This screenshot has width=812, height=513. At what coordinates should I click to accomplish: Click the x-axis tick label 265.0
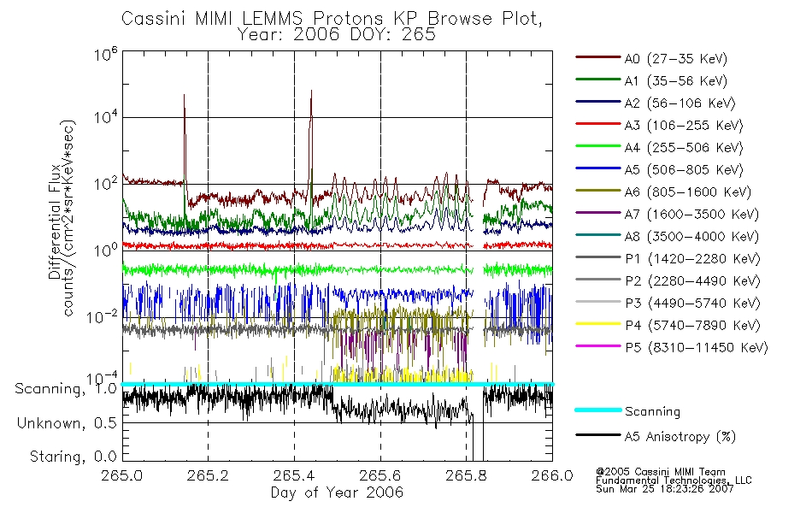[121, 475]
